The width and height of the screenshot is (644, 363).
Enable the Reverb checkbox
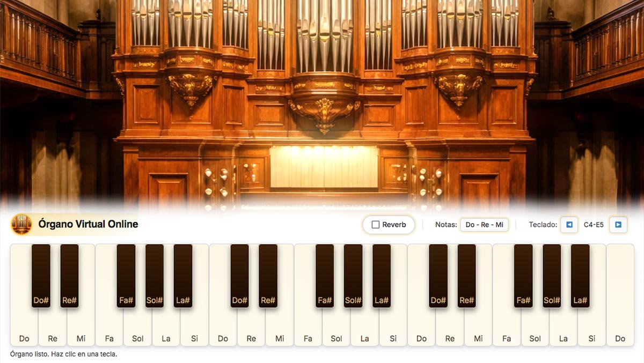point(376,225)
